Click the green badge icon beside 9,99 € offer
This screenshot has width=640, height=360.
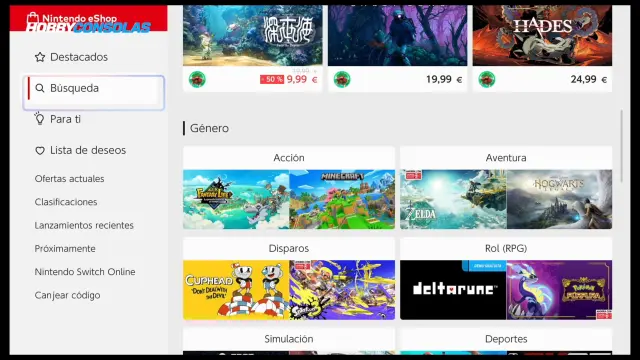pos(197,79)
